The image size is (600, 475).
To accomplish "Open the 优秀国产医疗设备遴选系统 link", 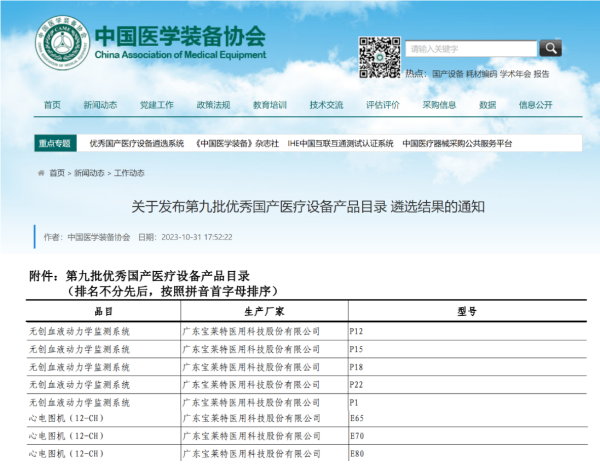I will (x=137, y=143).
